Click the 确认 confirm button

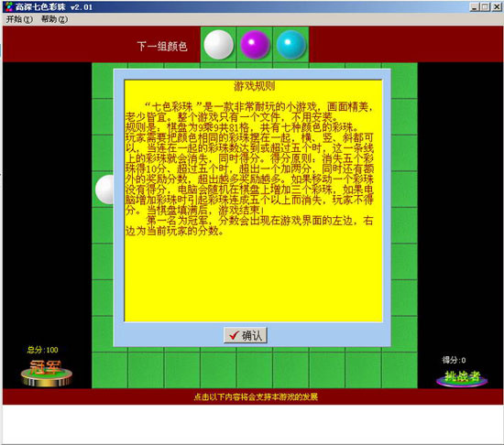(246, 335)
